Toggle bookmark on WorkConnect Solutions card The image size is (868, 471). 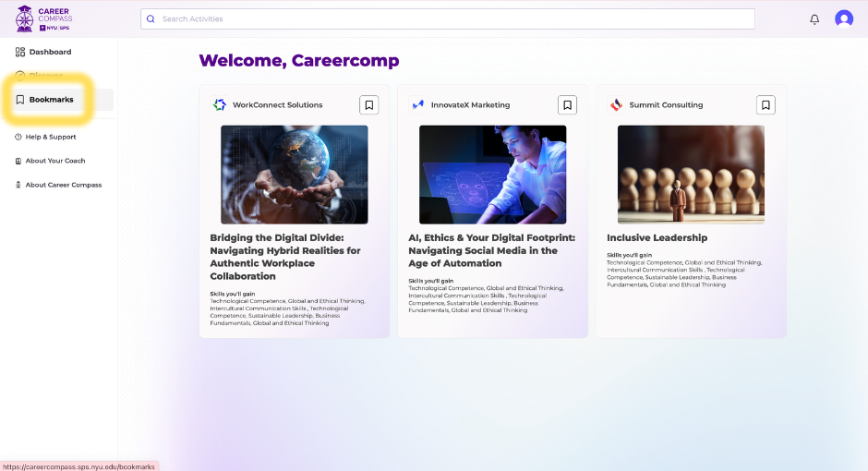368,105
